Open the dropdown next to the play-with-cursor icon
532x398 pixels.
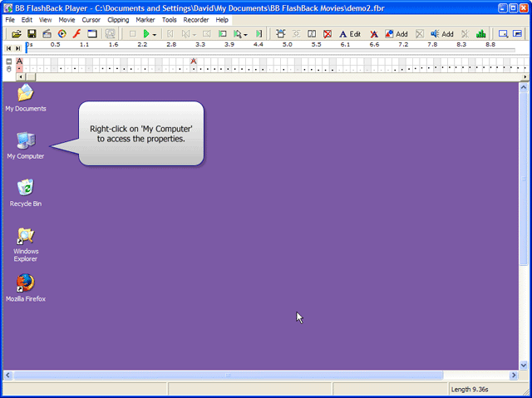click(x=246, y=34)
